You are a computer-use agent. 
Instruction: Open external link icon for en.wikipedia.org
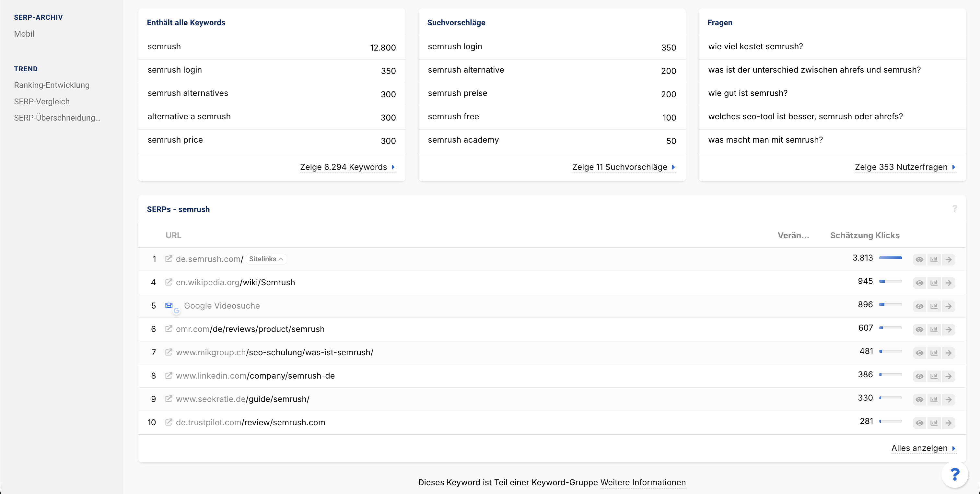(x=169, y=282)
